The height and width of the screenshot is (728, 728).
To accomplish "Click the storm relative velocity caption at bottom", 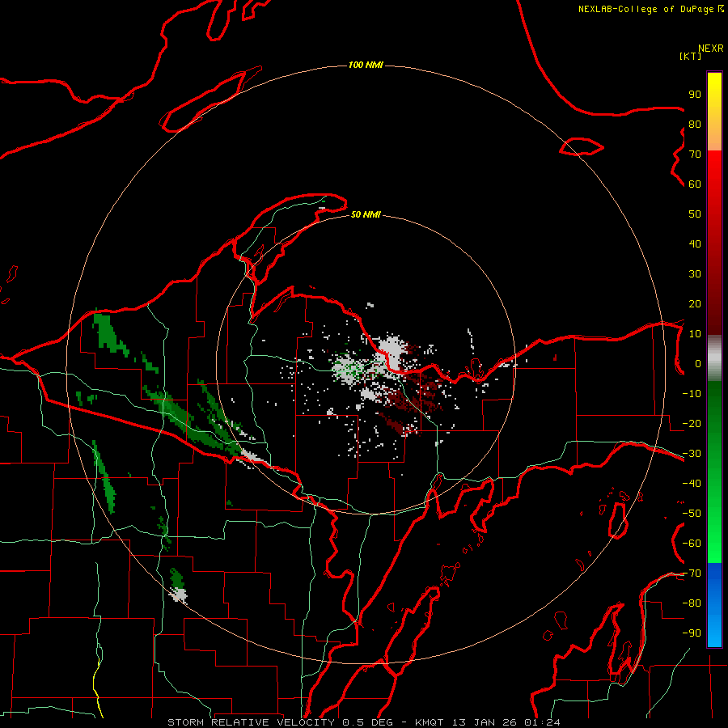I will click(x=363, y=722).
